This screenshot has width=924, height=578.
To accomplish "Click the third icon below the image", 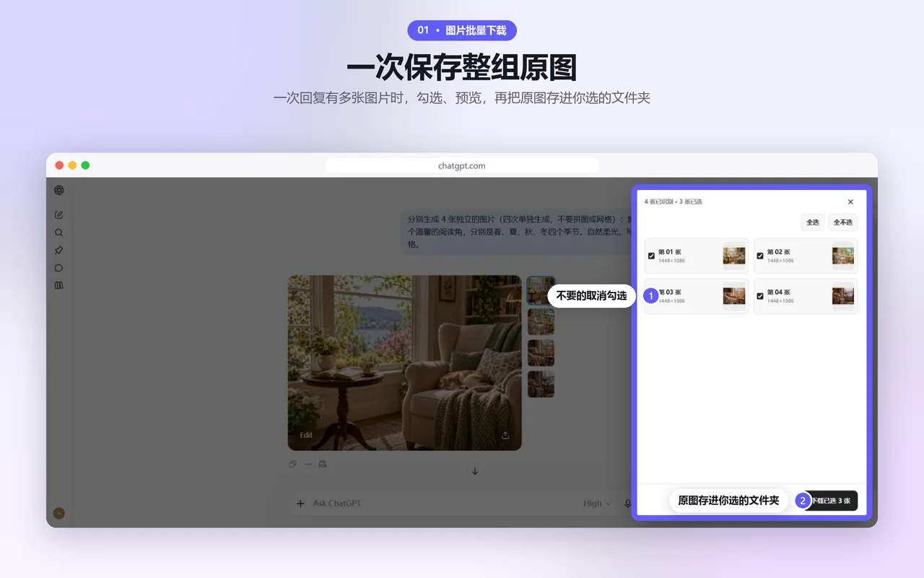I will click(323, 464).
